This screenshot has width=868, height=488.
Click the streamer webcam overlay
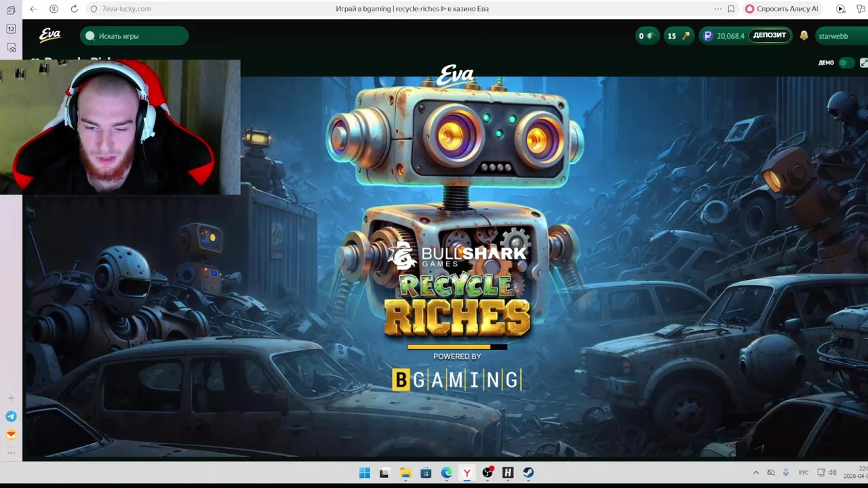pos(120,127)
